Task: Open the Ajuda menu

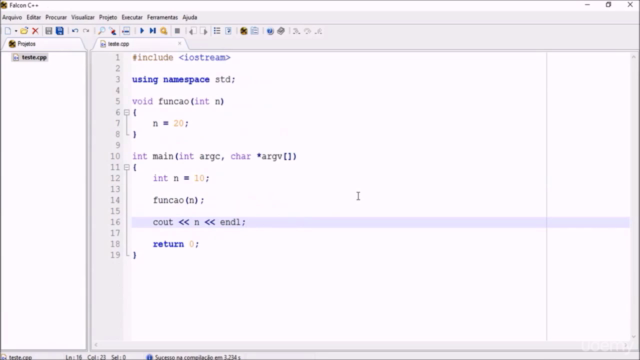Action: tap(190, 18)
